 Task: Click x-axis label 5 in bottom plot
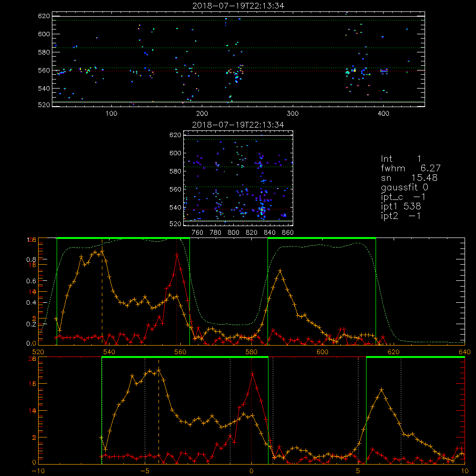[x=358, y=471]
